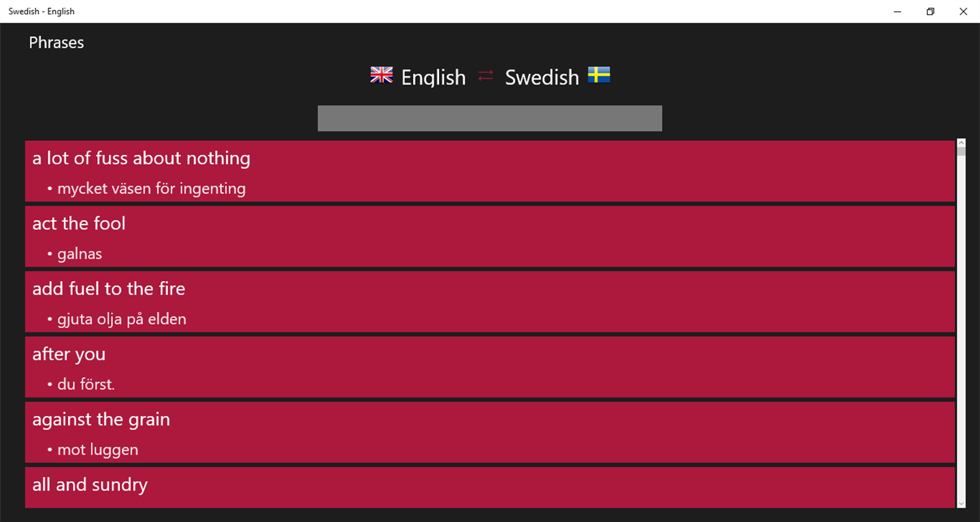Click the "gjuta olja på elden" translation

click(x=122, y=319)
